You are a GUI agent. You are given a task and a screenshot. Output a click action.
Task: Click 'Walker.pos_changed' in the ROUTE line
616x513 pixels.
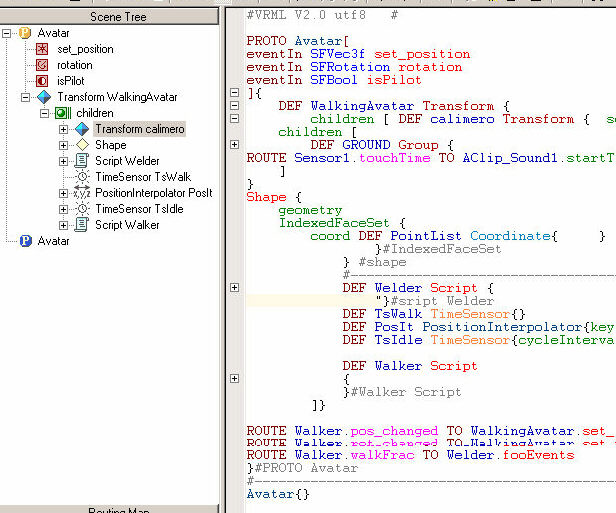pos(366,431)
